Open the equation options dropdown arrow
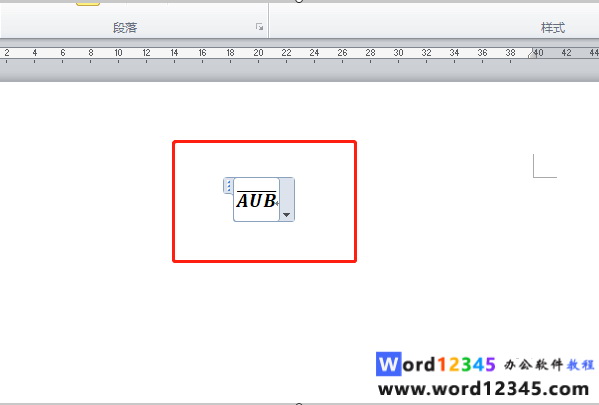The height and width of the screenshot is (405, 599). click(x=287, y=215)
